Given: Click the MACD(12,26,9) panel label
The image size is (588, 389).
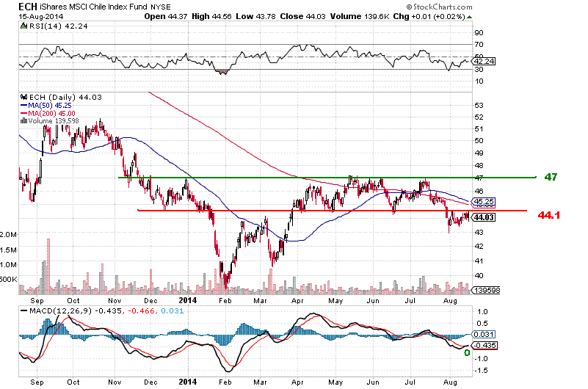Looking at the screenshot, I should click(x=61, y=311).
